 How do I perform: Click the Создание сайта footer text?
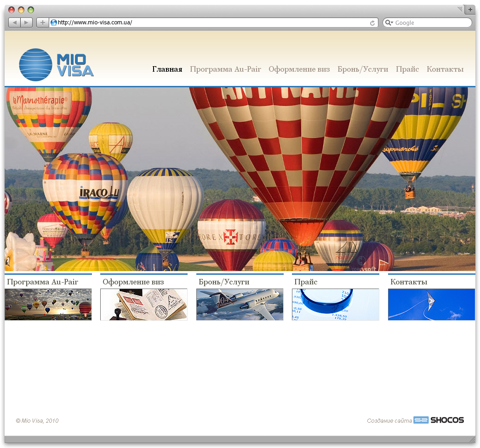(389, 421)
